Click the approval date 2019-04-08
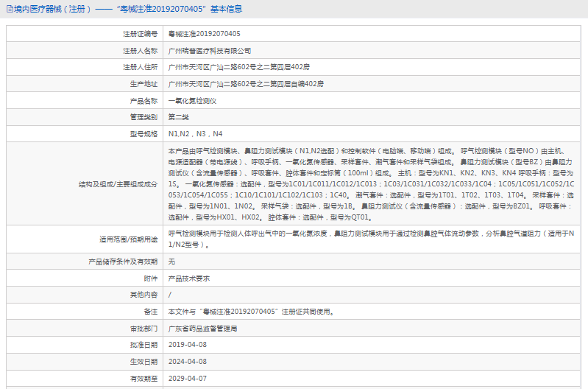This screenshot has width=588, height=389. coord(188,345)
